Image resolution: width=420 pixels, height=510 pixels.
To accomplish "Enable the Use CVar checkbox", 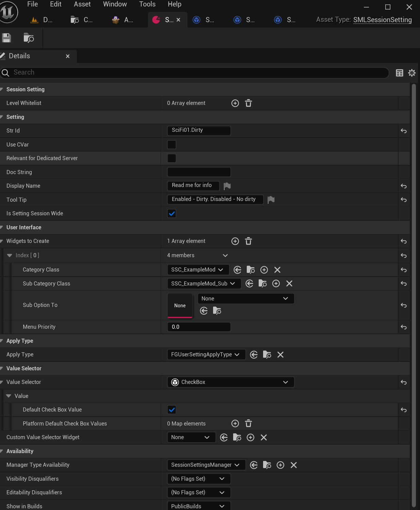I will pos(172,145).
